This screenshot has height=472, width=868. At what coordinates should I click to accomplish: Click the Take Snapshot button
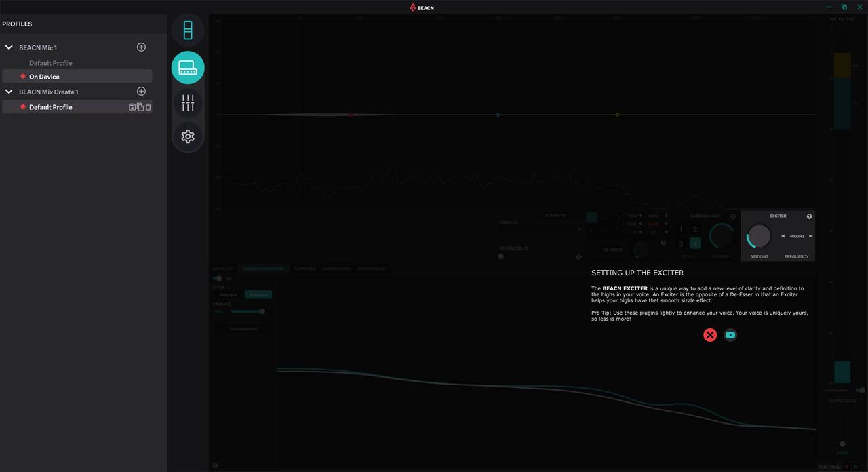(243, 329)
